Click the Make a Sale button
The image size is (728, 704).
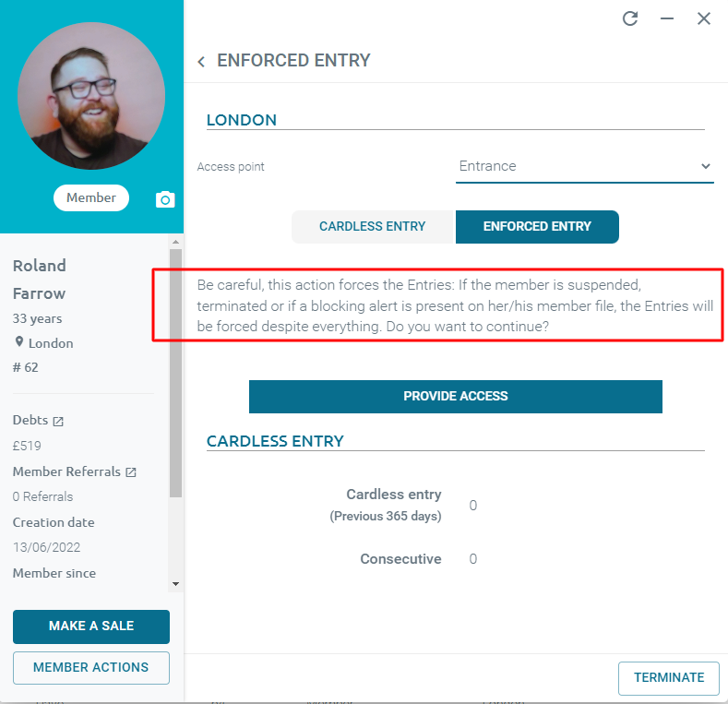pos(91,626)
